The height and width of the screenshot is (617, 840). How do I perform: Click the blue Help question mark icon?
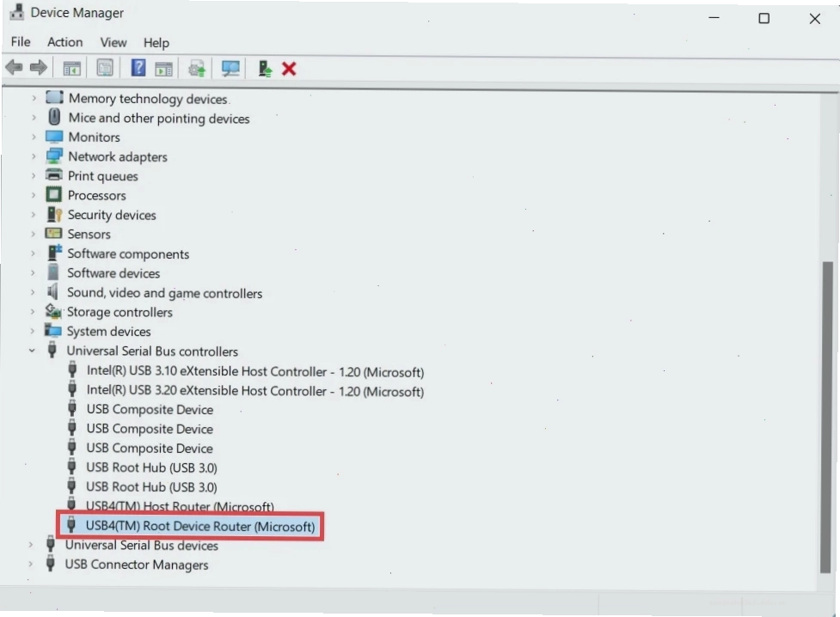click(x=138, y=68)
